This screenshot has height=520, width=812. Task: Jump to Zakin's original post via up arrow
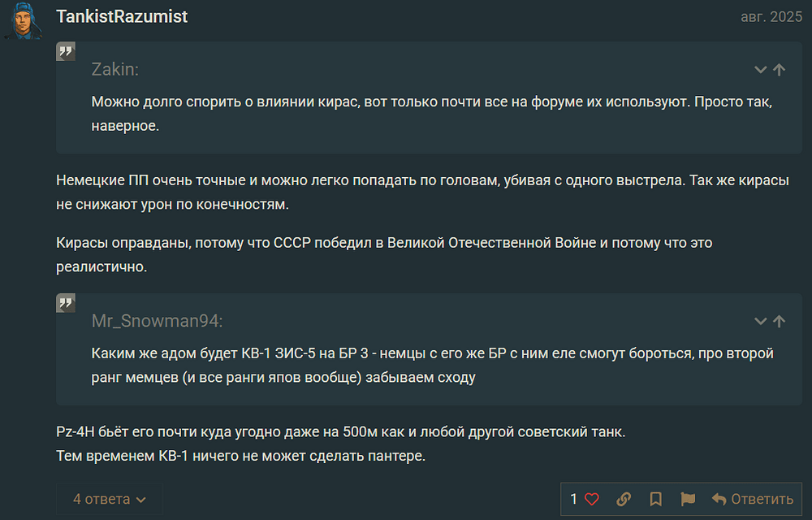(x=780, y=70)
